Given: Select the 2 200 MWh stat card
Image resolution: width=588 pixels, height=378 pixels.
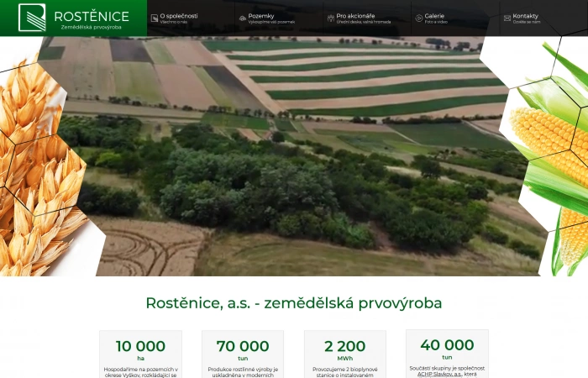Looking at the screenshot, I should point(345,354).
